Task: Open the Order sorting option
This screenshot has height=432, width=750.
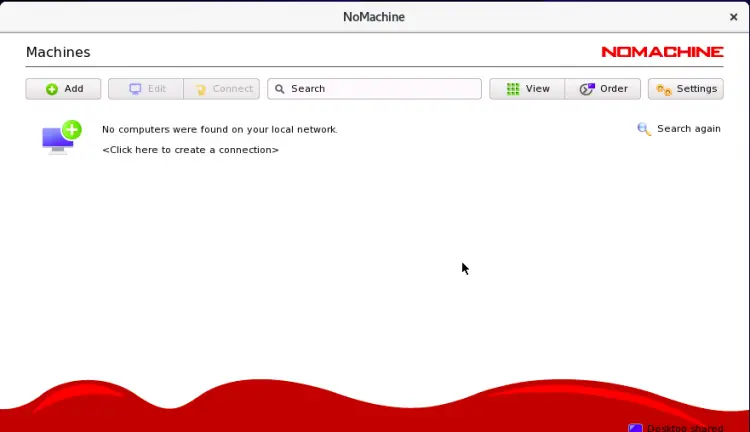Action: pyautogui.click(x=603, y=89)
